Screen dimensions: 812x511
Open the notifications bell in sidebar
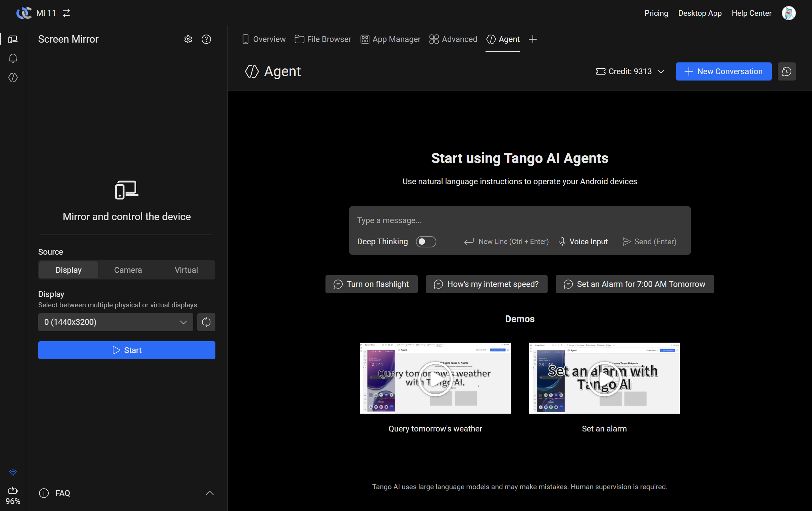click(x=13, y=58)
